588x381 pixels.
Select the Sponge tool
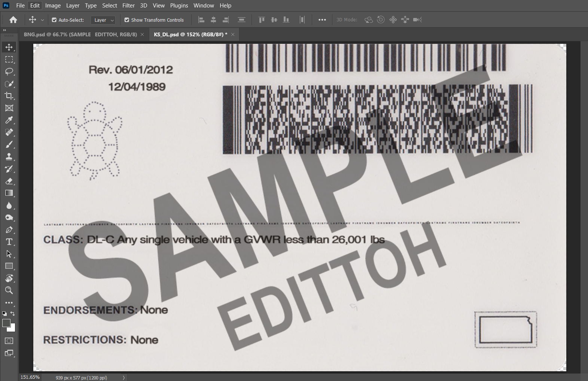[9, 217]
